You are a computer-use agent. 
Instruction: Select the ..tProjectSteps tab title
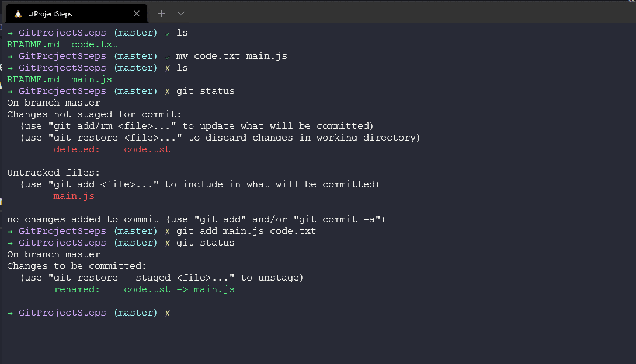click(50, 13)
